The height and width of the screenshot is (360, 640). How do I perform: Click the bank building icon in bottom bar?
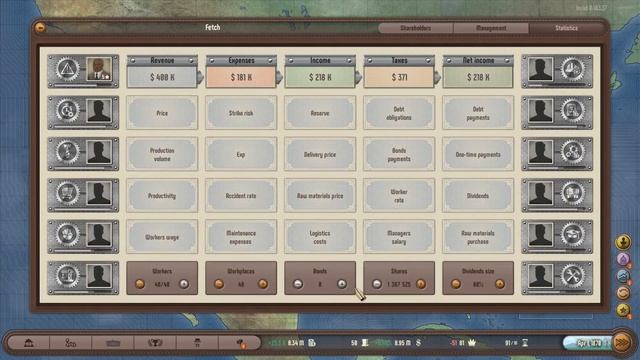[x=29, y=343]
